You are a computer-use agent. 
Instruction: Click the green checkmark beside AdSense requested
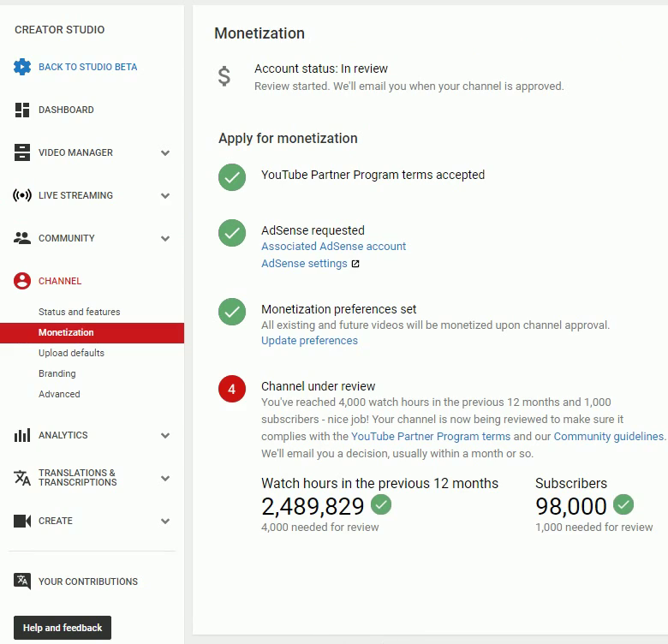[232, 233]
